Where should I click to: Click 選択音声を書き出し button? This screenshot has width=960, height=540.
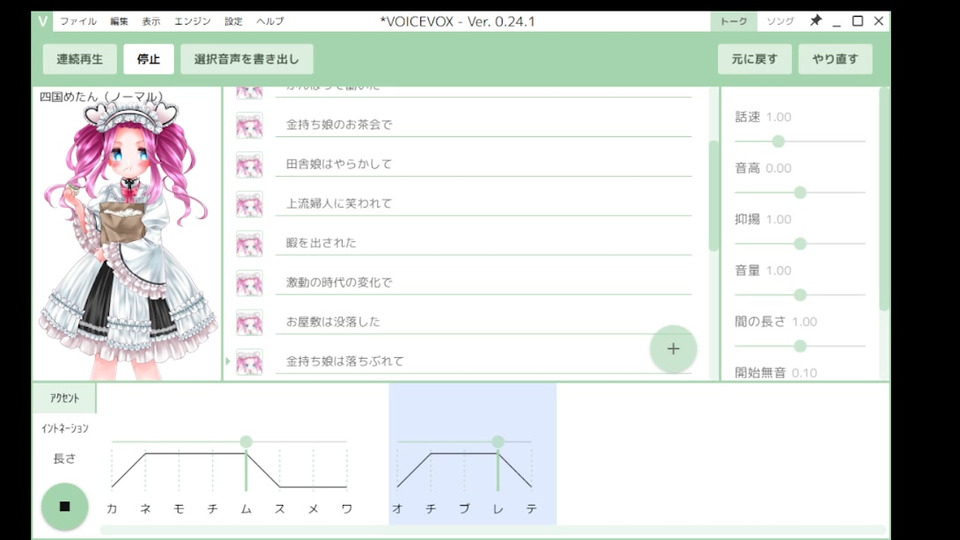[x=247, y=59]
